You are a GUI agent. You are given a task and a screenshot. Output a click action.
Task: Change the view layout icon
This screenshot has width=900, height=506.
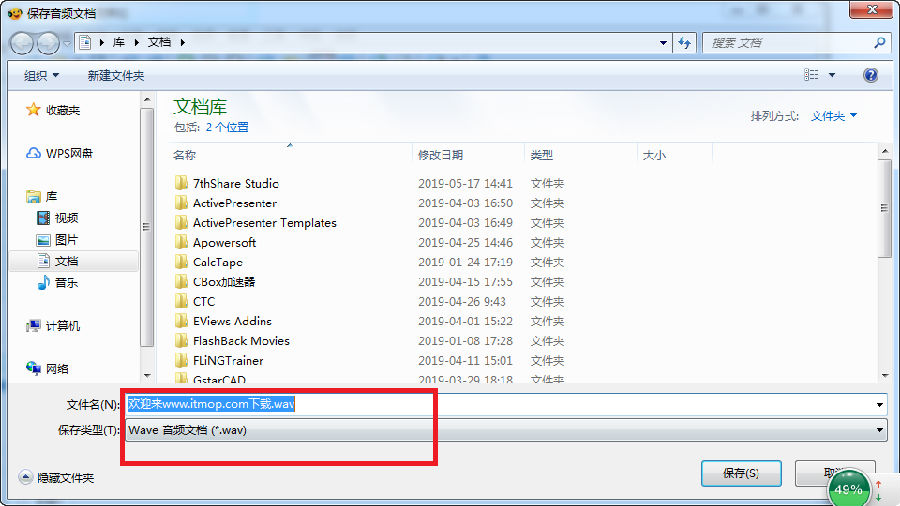point(811,75)
